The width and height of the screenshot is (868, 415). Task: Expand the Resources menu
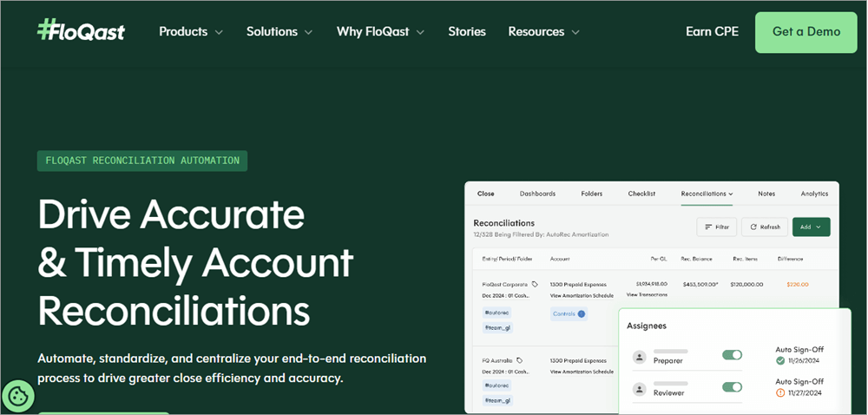pos(543,31)
